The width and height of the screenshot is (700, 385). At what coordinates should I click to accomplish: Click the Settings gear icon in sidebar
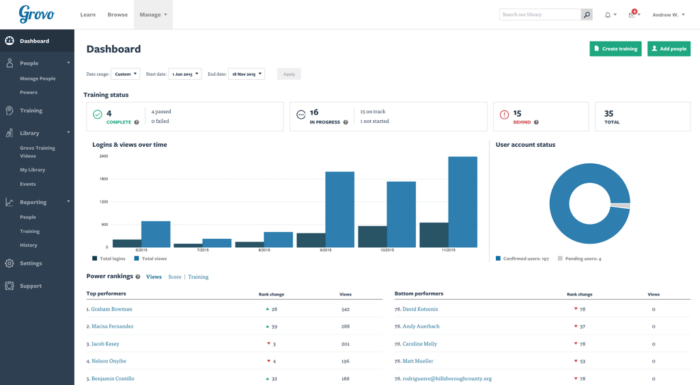coord(9,263)
